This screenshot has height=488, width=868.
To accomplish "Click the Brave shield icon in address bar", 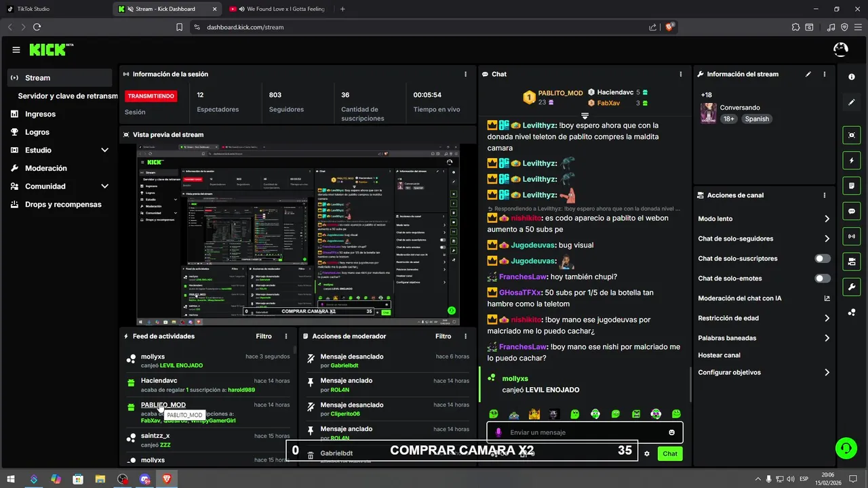I will tap(670, 27).
